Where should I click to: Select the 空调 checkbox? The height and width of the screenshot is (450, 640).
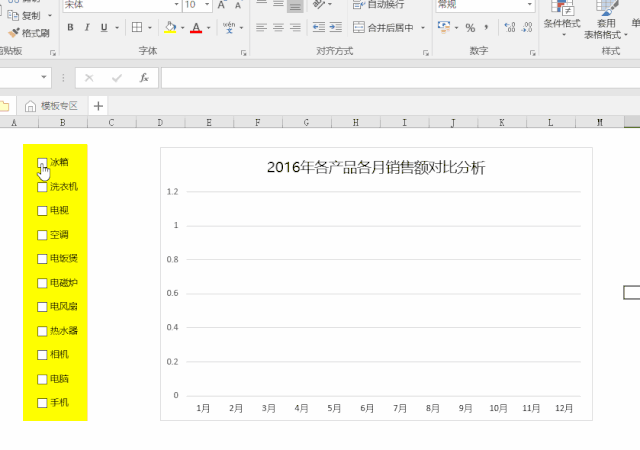point(42,235)
